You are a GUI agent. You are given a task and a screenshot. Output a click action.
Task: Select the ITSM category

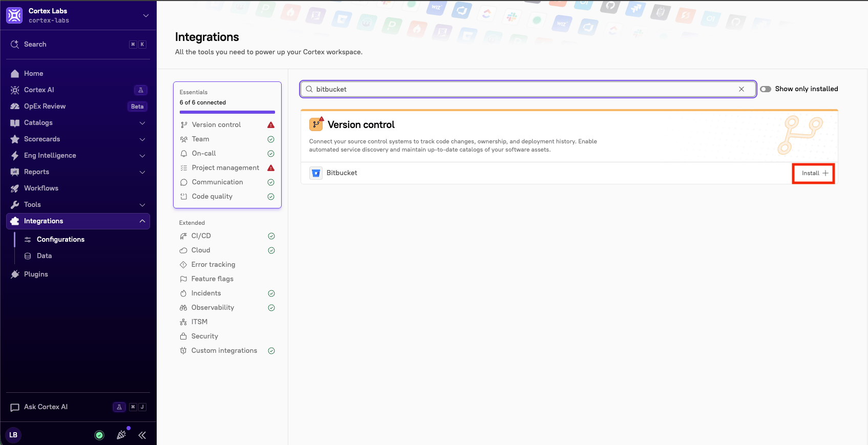point(227,322)
